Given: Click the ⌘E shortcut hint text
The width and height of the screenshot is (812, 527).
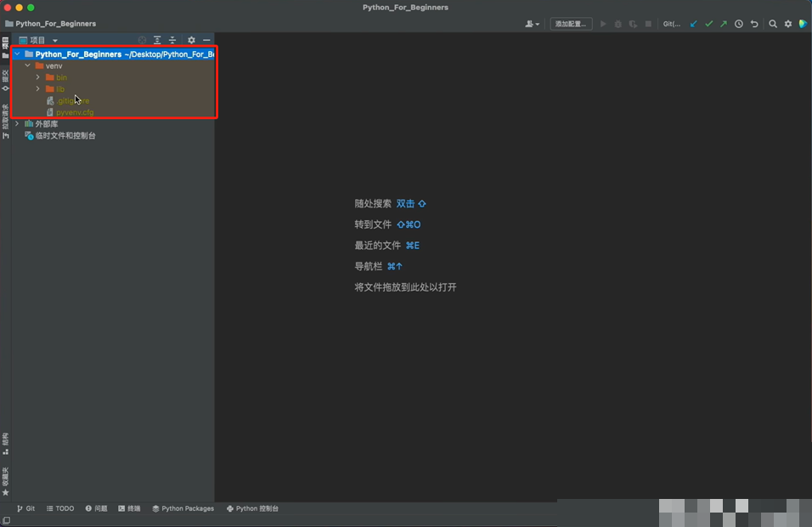Looking at the screenshot, I should 413,246.
